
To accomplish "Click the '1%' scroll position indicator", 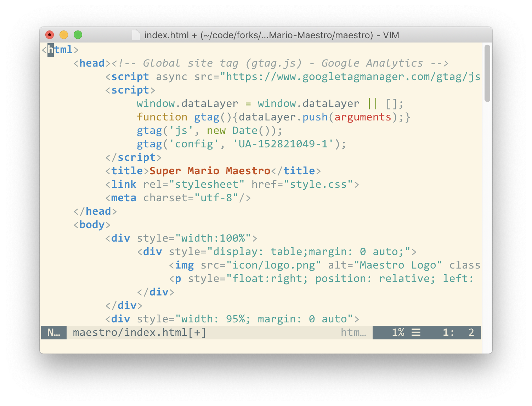I will pyautogui.click(x=398, y=332).
